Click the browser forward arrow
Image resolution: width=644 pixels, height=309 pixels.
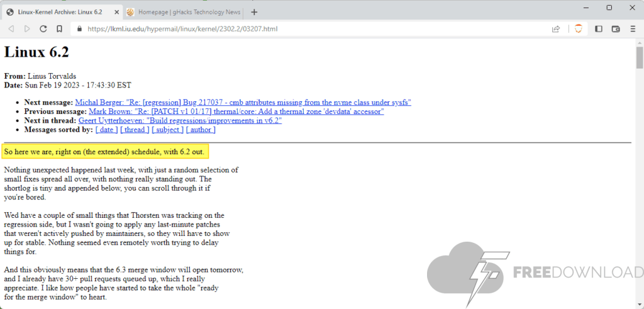27,29
